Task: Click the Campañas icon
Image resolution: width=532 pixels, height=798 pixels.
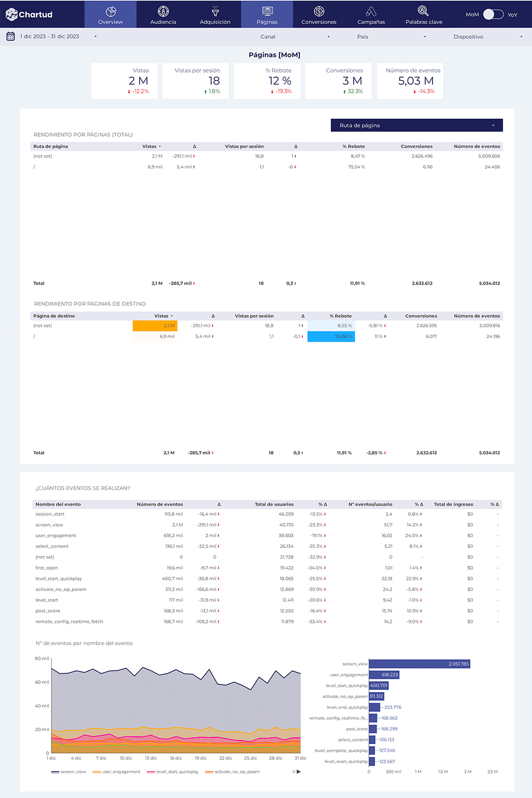Action: point(371,11)
